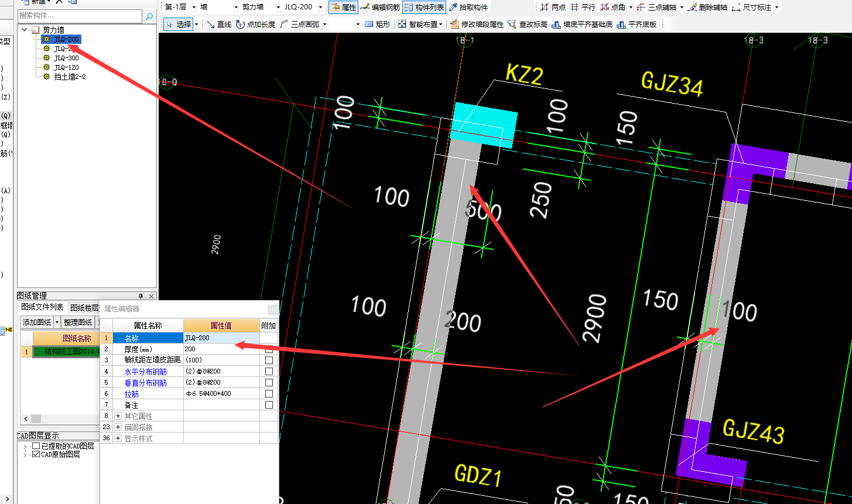Select the 点角 point-angle axis tool
Screen dimensions: 852x504
613,8
